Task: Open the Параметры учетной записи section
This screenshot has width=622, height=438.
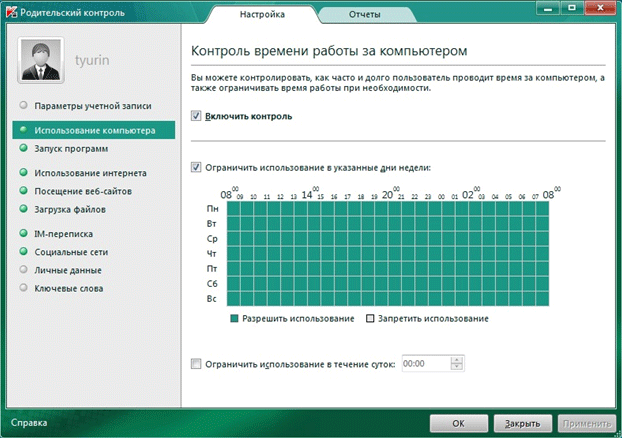Action: (x=93, y=106)
